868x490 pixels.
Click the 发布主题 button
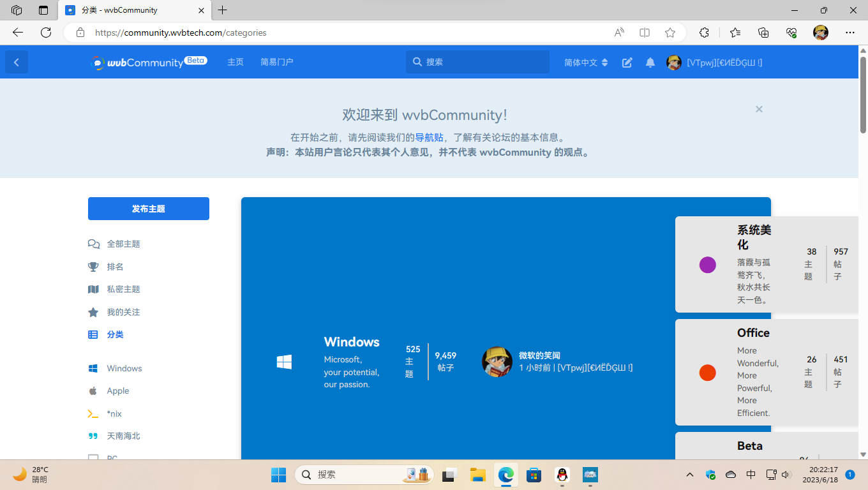(x=149, y=209)
